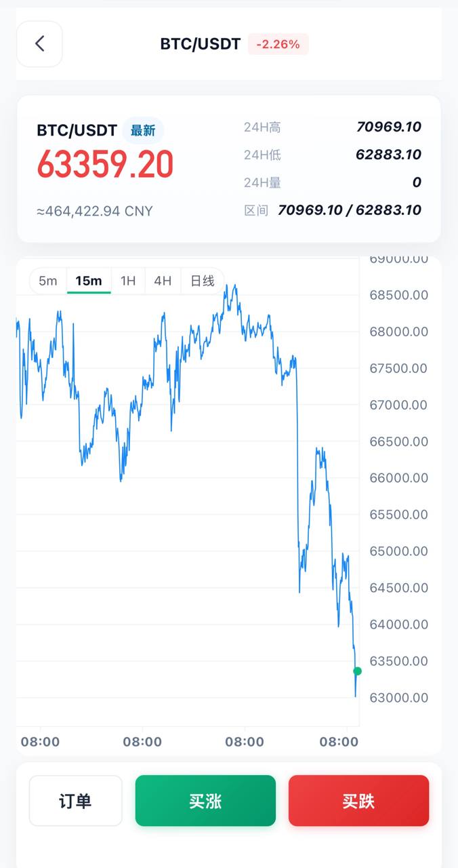The width and height of the screenshot is (458, 868).
Task: Click the -2.26% change badge
Action: pos(278,44)
